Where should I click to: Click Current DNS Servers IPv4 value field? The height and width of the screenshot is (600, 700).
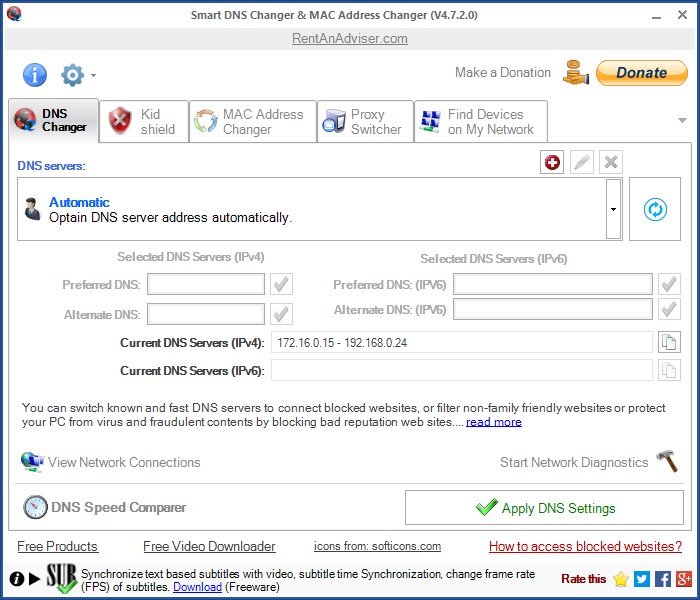click(x=462, y=342)
